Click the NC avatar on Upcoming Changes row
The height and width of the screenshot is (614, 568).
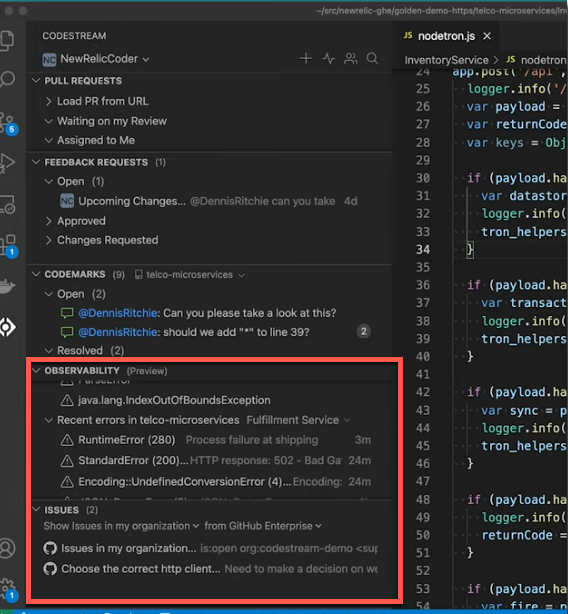[67, 201]
